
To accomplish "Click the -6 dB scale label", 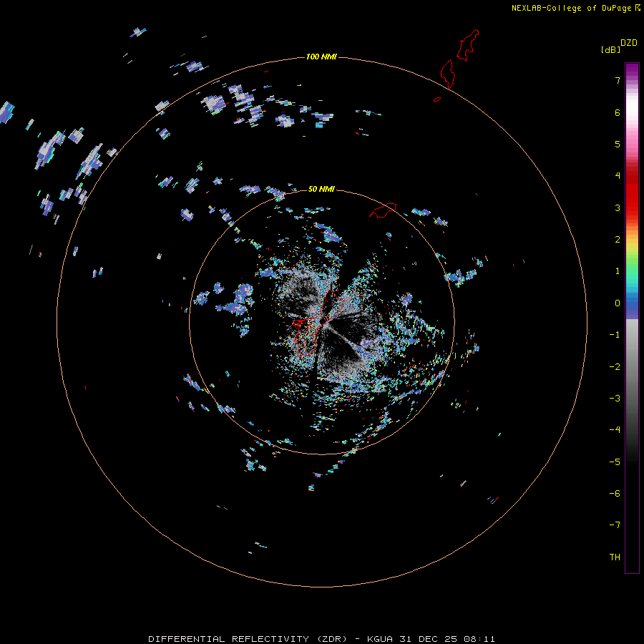I will pyautogui.click(x=615, y=494).
